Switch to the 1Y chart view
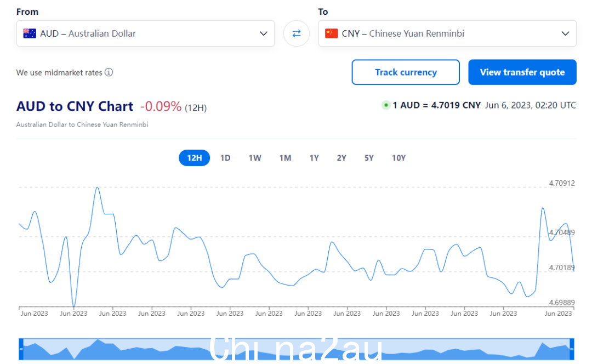592x364 pixels. [x=314, y=158]
